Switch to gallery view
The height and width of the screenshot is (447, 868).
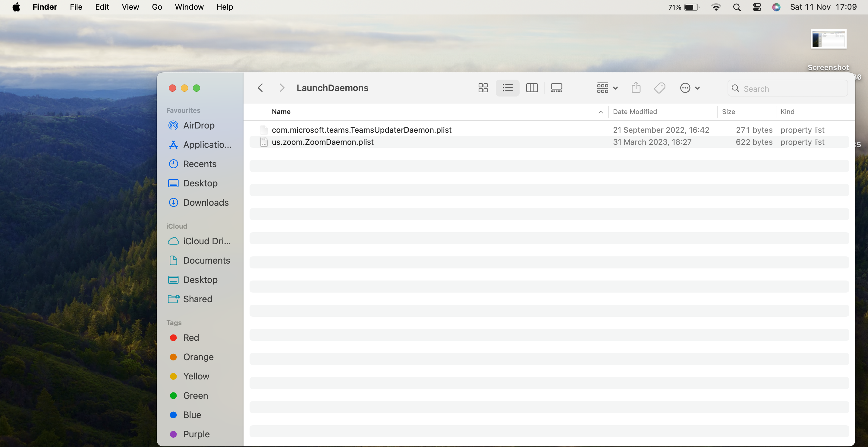(556, 88)
